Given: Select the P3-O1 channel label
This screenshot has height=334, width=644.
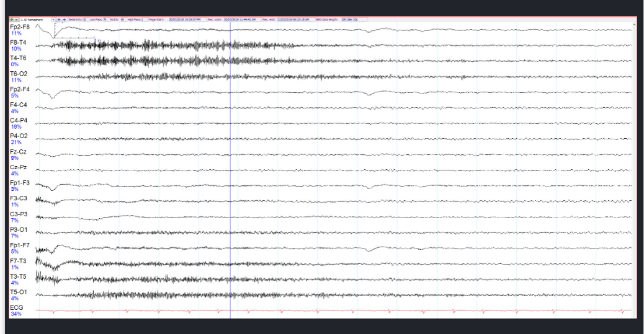Looking at the screenshot, I should (19, 230).
